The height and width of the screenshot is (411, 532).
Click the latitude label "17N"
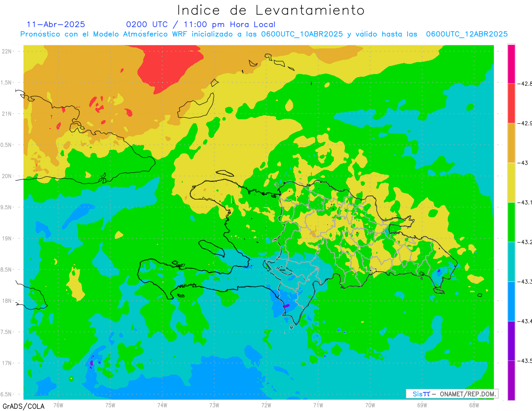coord(7,363)
